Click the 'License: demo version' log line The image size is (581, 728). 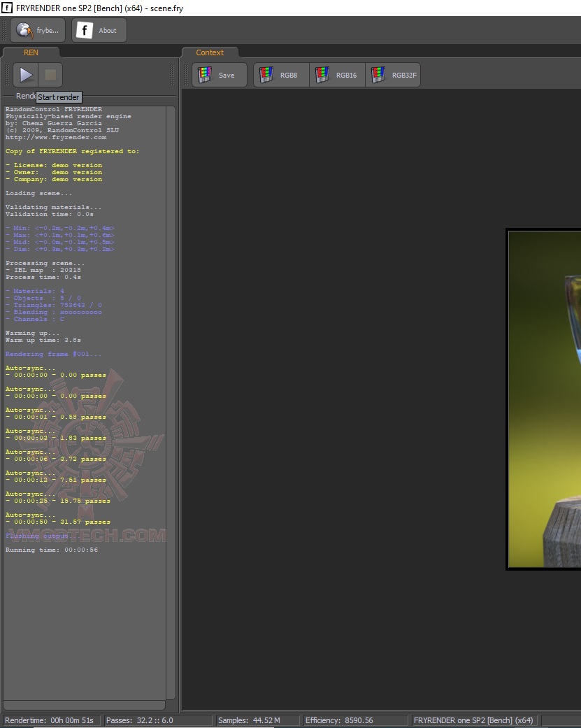click(x=54, y=165)
